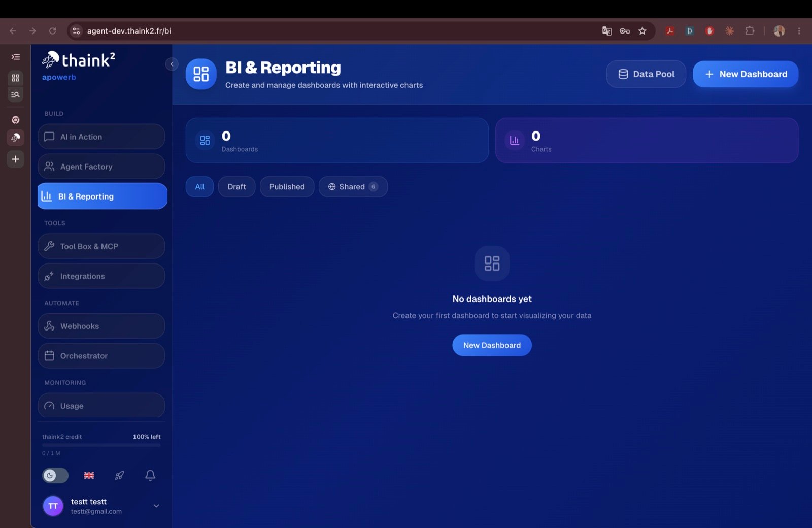
Task: Select the Chrome icon in left strip
Action: (x=16, y=120)
